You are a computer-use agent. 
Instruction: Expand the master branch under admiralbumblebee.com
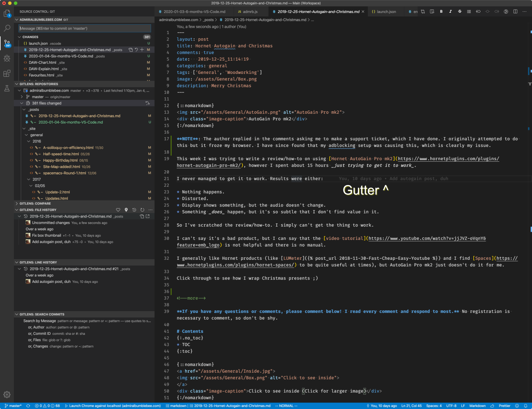[21, 97]
